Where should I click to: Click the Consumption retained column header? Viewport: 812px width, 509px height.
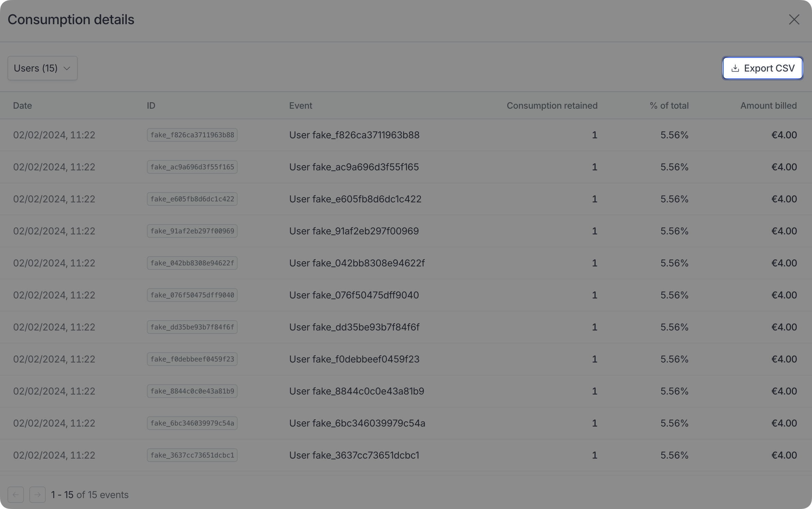tap(552, 106)
